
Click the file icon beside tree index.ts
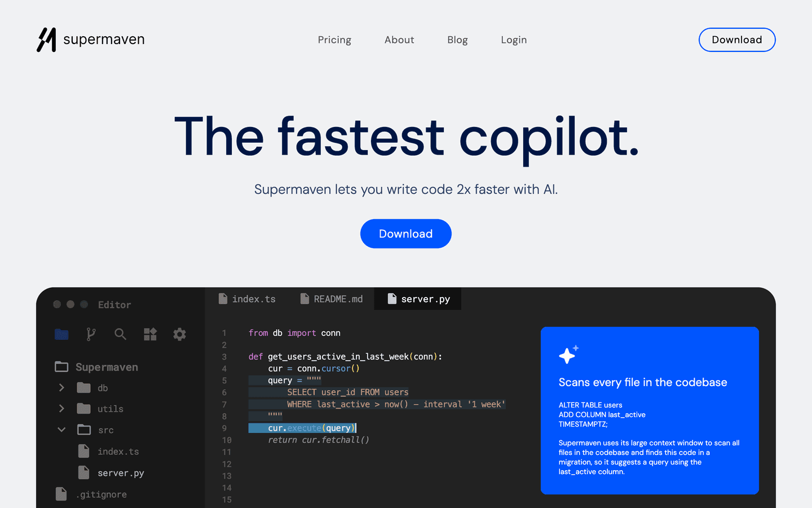click(83, 451)
